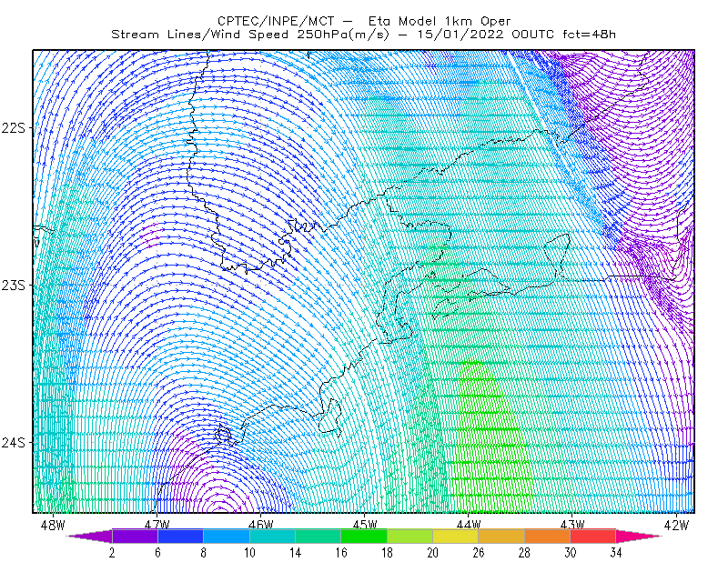This screenshot has width=728, height=562.
Task: Click colorbar value label "2"
Action: [112, 553]
